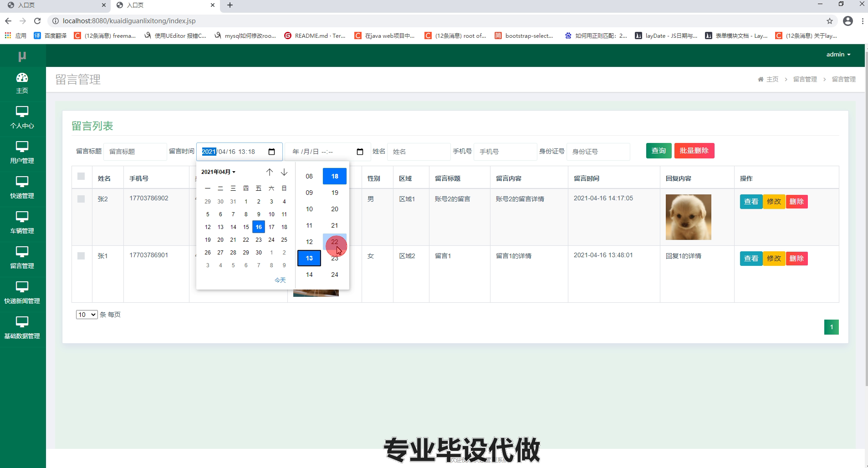Open new browser tab with plus
Viewport: 868px width, 468px height.
[x=230, y=5]
